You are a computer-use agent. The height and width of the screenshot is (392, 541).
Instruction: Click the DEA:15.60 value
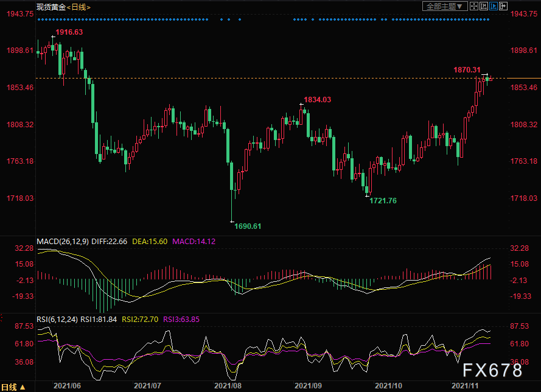pyautogui.click(x=150, y=242)
